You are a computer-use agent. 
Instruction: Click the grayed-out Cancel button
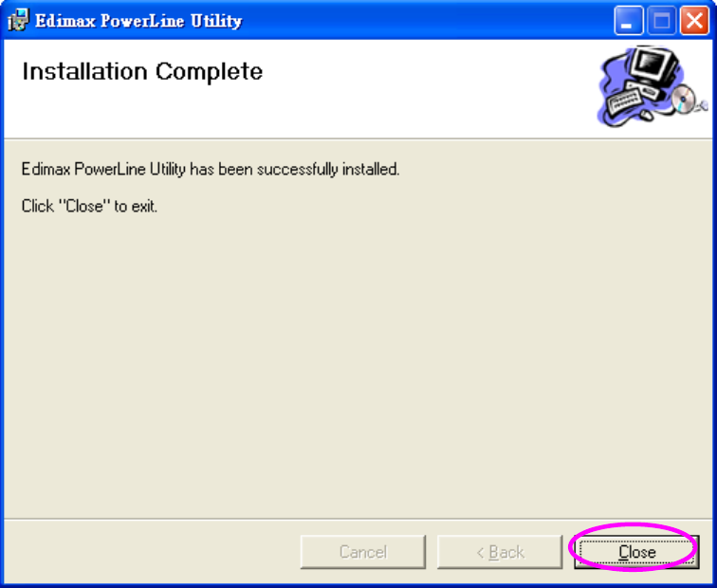[x=363, y=552]
